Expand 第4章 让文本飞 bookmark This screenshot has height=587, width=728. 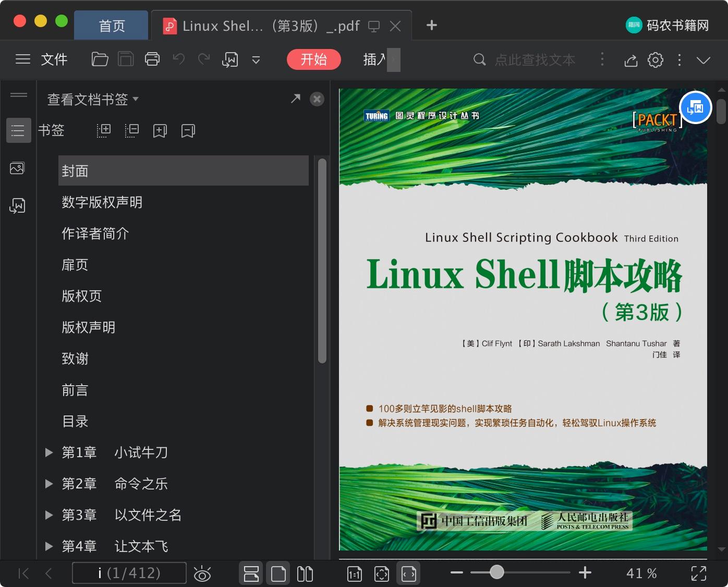pos(49,546)
